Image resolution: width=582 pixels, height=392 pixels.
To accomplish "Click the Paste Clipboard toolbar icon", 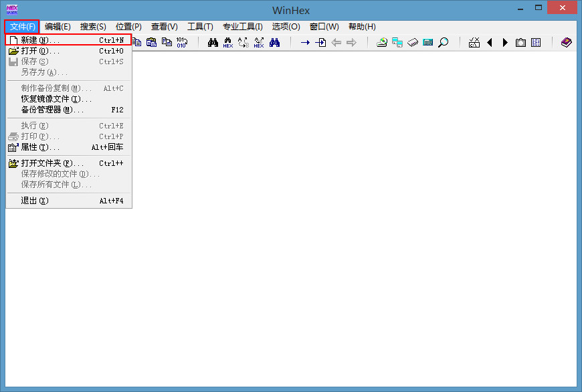I will tap(151, 42).
